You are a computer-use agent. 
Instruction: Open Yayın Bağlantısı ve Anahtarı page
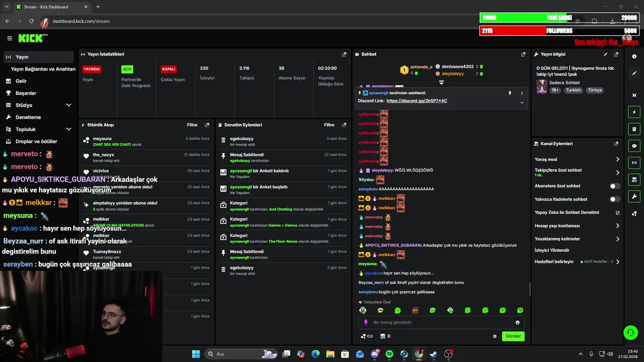pos(43,69)
